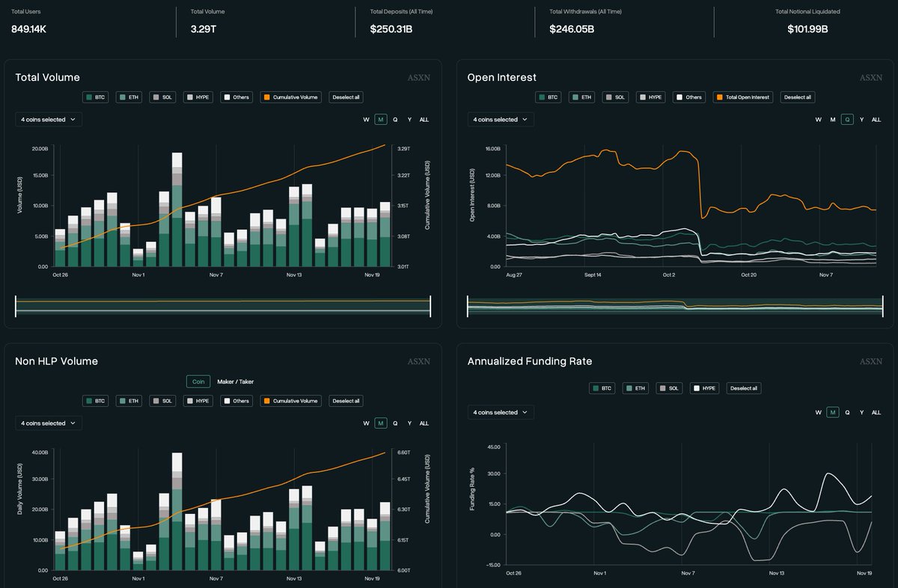
Task: Toggle ETH series in Non HLP Volume
Action: (x=129, y=401)
